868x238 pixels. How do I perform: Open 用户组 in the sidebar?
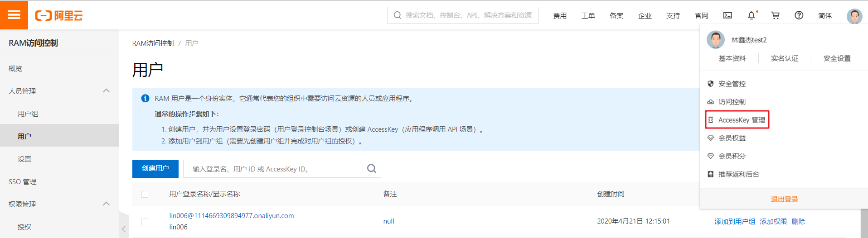click(x=28, y=114)
